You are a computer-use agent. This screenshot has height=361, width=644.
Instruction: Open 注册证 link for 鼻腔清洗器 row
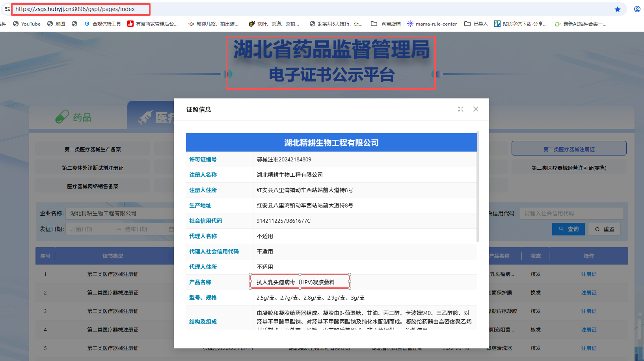(589, 348)
